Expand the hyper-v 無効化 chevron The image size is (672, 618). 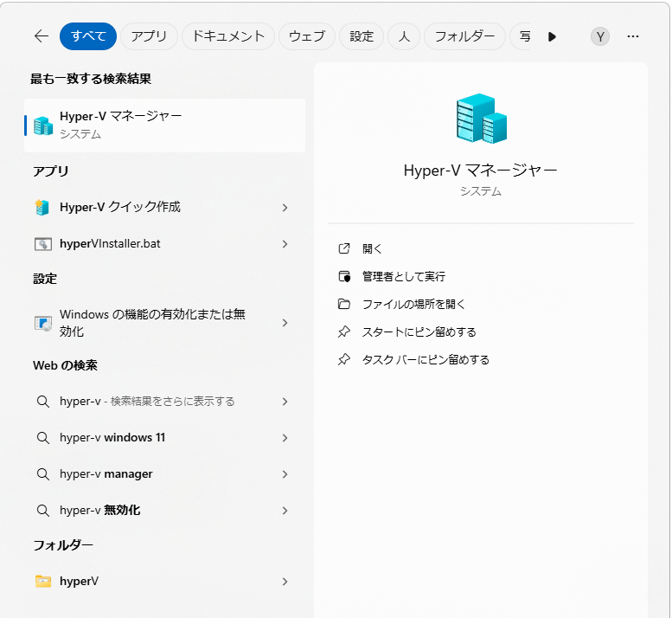(x=285, y=511)
